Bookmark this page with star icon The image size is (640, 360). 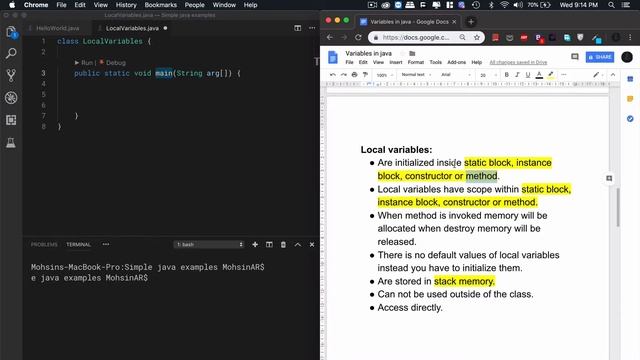point(476,37)
